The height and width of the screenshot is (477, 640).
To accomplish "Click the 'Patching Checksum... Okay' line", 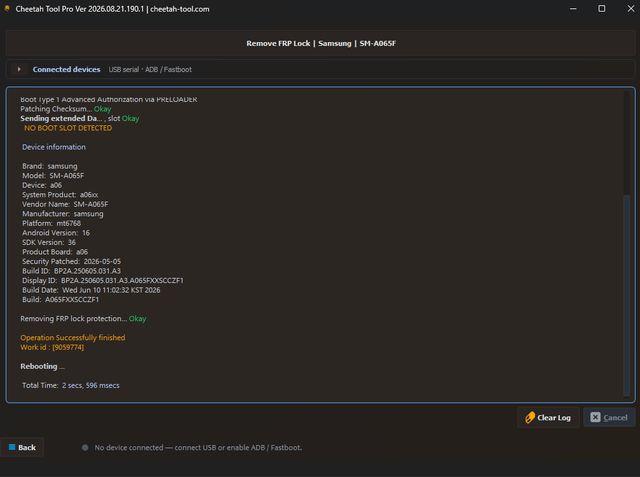I will click(66, 109).
